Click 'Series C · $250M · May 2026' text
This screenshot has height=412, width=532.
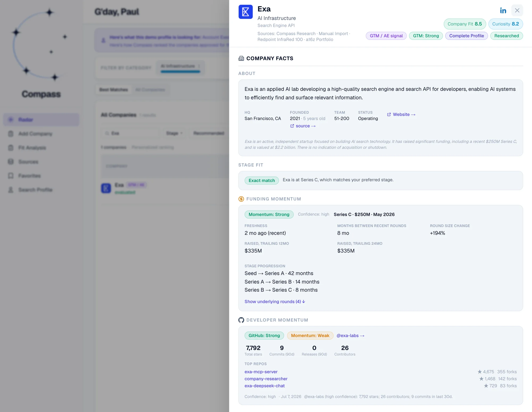pyautogui.click(x=364, y=215)
